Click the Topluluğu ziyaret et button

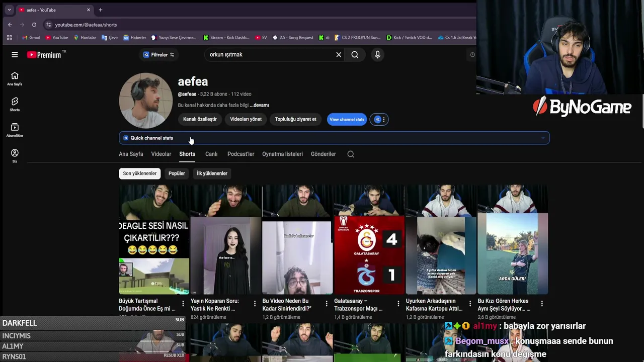tap(295, 119)
